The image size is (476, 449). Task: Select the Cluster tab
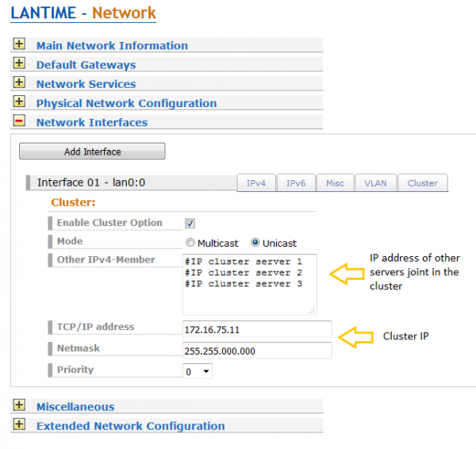[x=423, y=183]
